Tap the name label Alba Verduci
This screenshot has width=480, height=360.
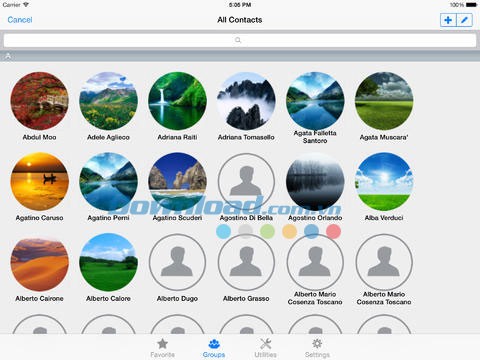pos(384,218)
